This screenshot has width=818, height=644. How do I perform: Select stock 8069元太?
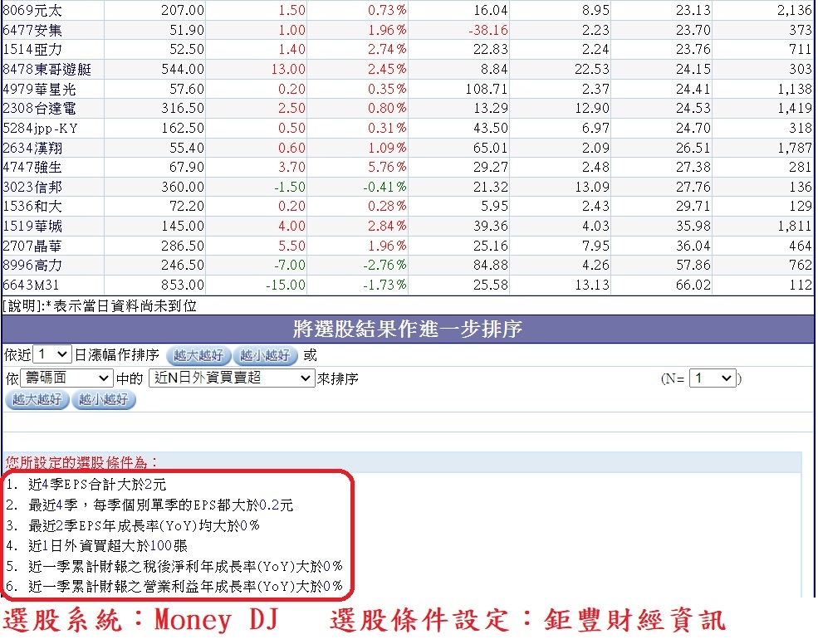tap(32, 10)
